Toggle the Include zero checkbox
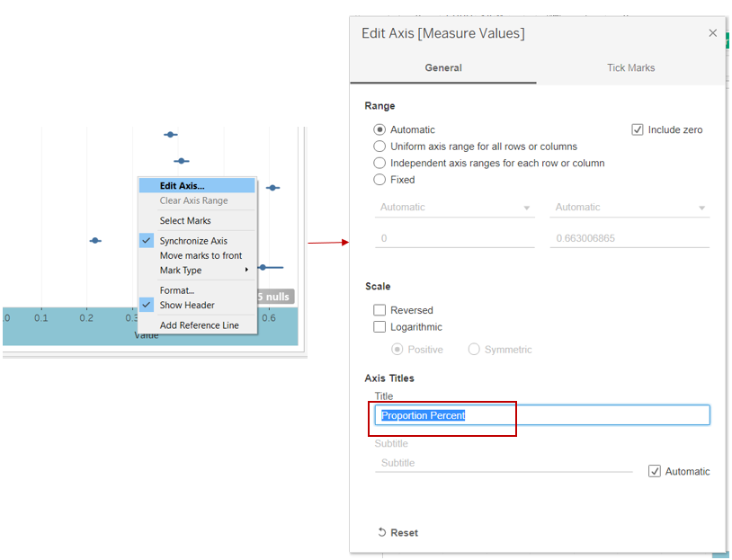This screenshot has width=732, height=560. point(638,130)
